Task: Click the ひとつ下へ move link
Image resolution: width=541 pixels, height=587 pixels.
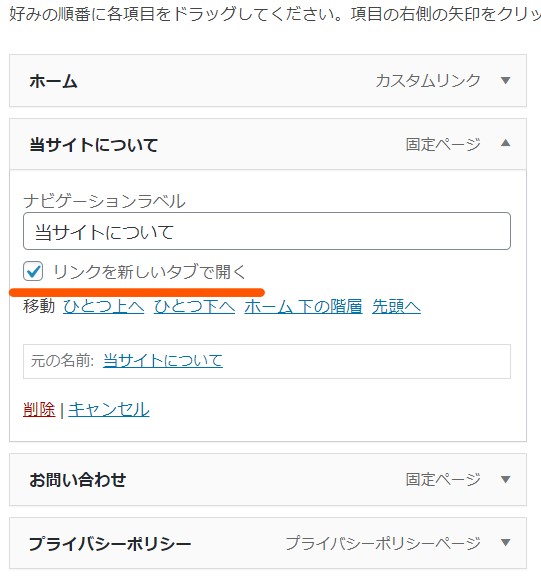Action: pos(194,306)
